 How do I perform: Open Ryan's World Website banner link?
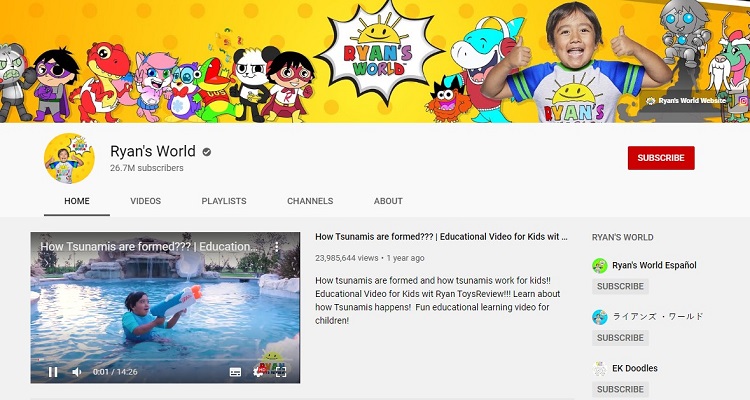coord(685,100)
